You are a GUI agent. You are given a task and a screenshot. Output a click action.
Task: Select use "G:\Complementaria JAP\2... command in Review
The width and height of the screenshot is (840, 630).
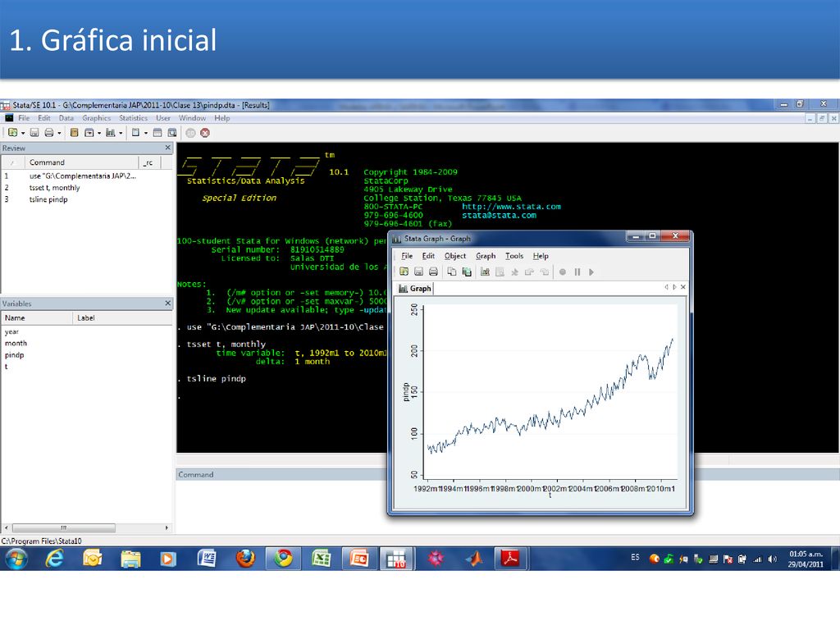click(x=83, y=176)
